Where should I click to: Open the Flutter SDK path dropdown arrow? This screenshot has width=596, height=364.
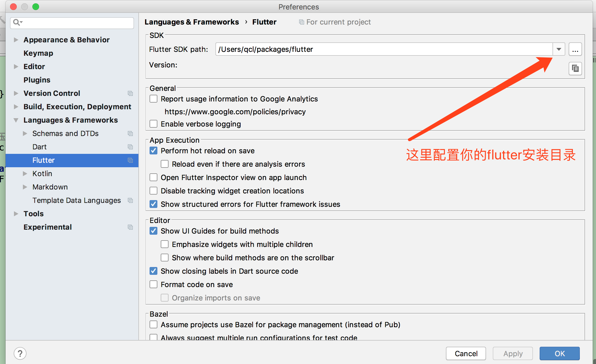tap(559, 50)
